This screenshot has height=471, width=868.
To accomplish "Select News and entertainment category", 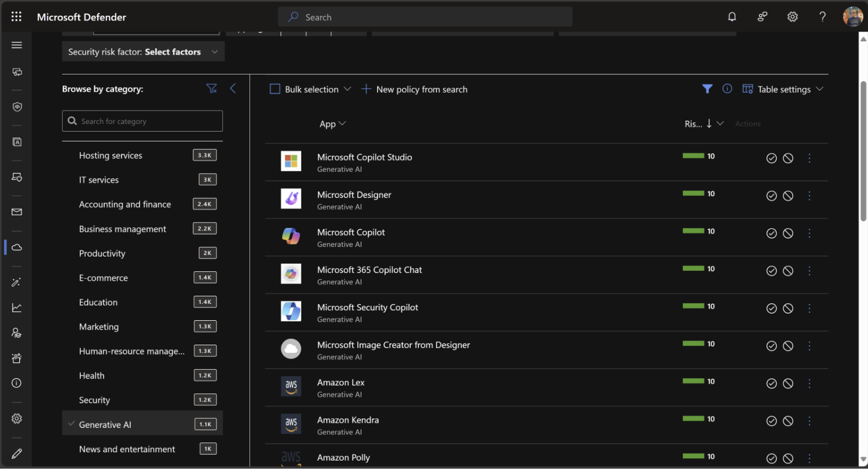I will (x=143, y=449).
